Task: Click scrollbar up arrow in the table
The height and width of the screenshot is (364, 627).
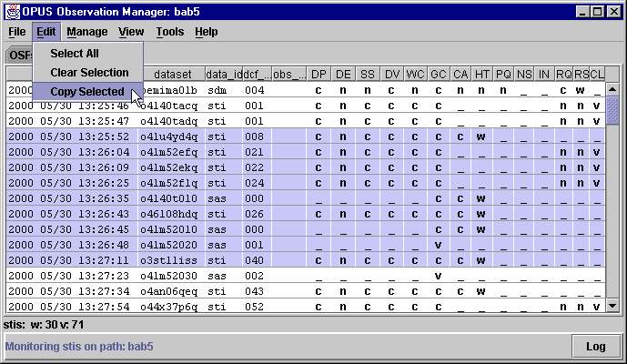Action: 612,89
